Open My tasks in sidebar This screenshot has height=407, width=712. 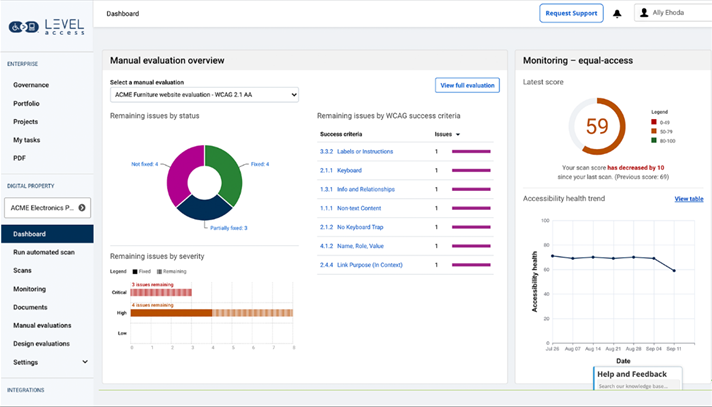(x=26, y=140)
